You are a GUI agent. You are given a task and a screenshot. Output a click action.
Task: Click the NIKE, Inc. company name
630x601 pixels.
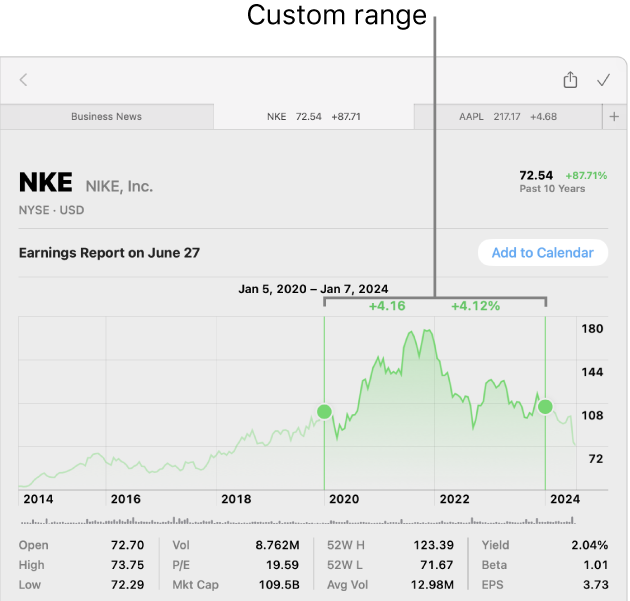pos(119,186)
